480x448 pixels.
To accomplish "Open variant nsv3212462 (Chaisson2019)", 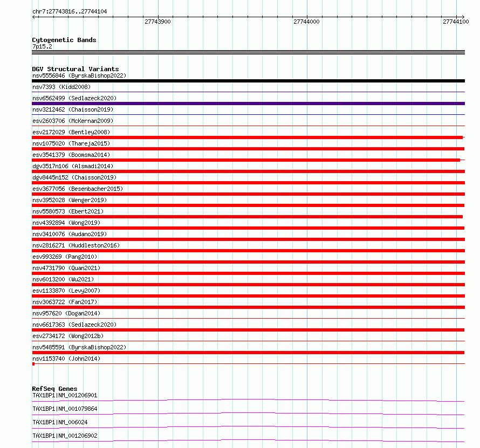I will coord(73,109).
